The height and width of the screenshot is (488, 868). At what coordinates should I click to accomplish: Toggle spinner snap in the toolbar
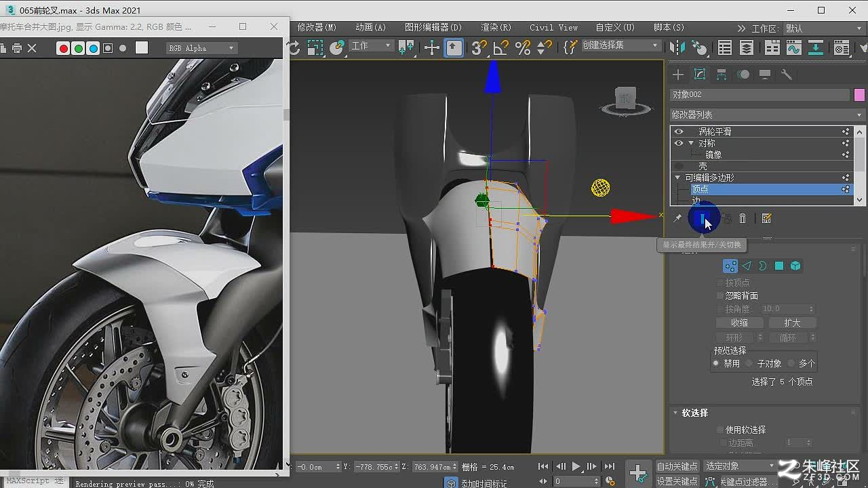(x=544, y=47)
